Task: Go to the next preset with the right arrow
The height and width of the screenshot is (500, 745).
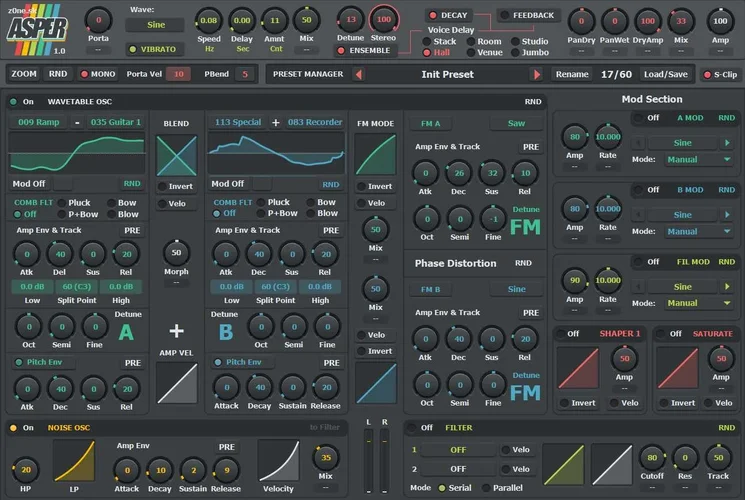Action: tap(537, 74)
